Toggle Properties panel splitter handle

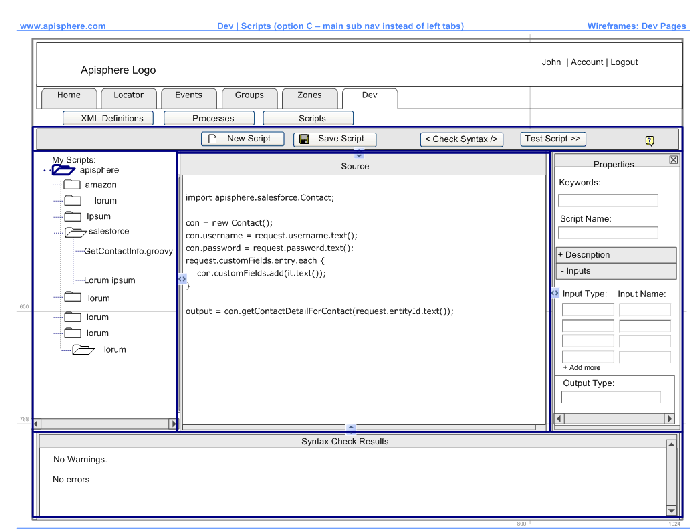[554, 293]
